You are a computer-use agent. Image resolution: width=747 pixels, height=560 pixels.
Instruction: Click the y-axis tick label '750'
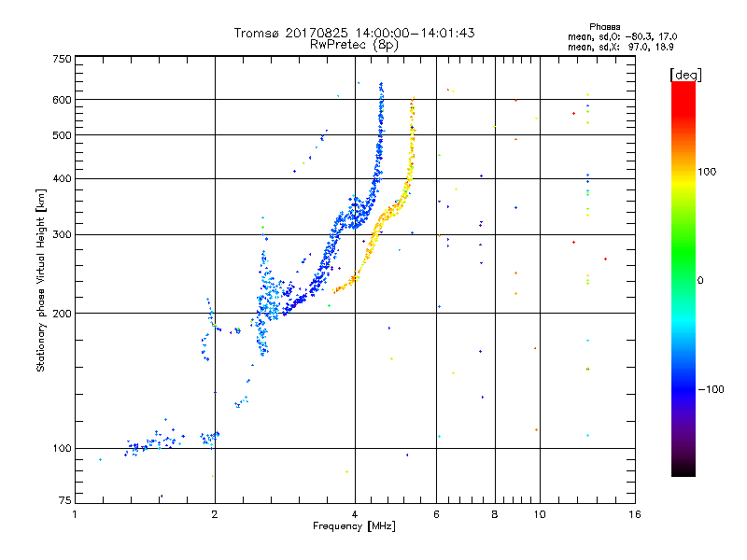(x=62, y=59)
